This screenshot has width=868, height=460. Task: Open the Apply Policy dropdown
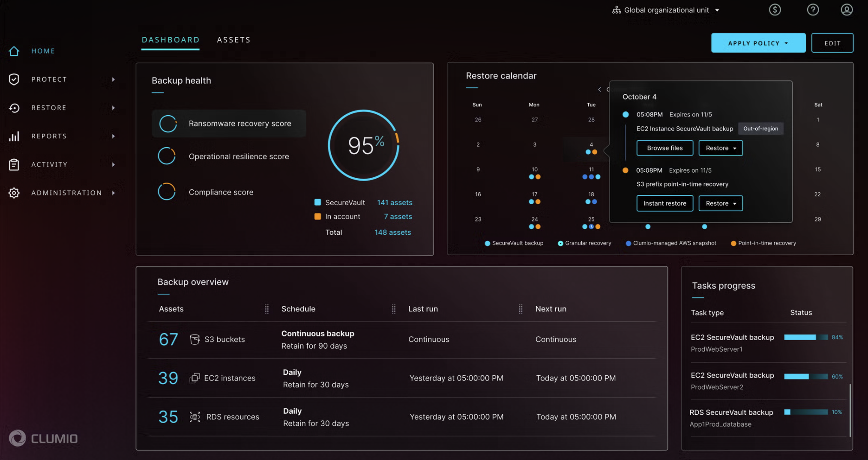point(758,43)
